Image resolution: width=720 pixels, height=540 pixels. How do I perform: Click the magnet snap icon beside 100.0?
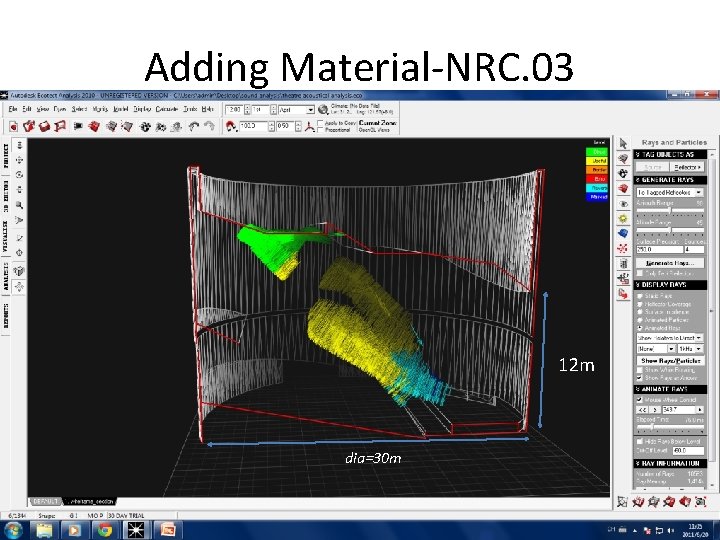click(x=231, y=126)
